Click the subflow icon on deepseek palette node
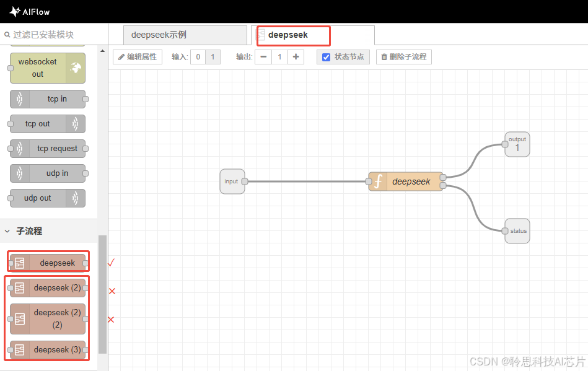 pyautogui.click(x=19, y=263)
